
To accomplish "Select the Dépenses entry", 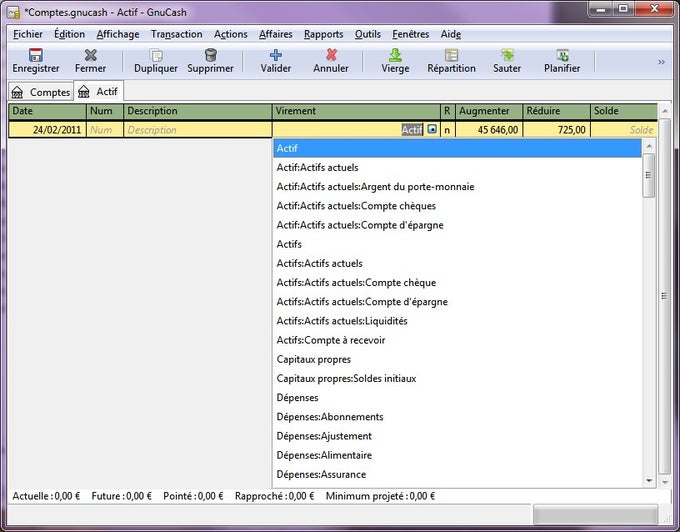I will [x=458, y=398].
